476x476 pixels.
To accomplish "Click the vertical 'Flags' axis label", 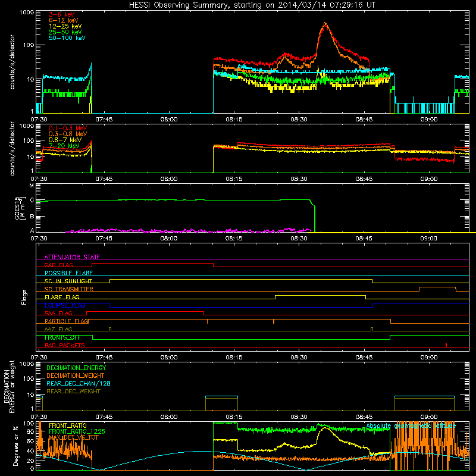I will 24,297.
